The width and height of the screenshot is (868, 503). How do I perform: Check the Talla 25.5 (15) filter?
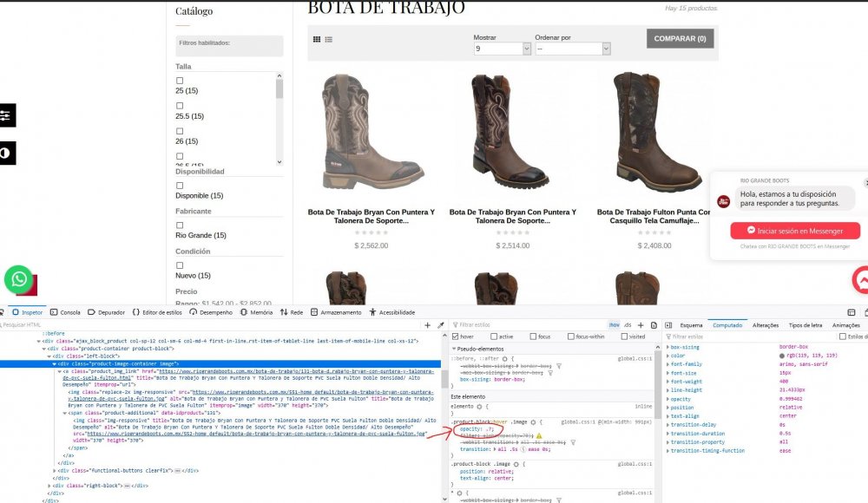(x=180, y=106)
